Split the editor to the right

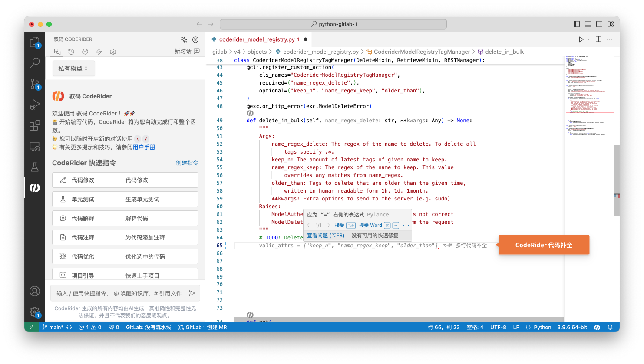point(598,39)
